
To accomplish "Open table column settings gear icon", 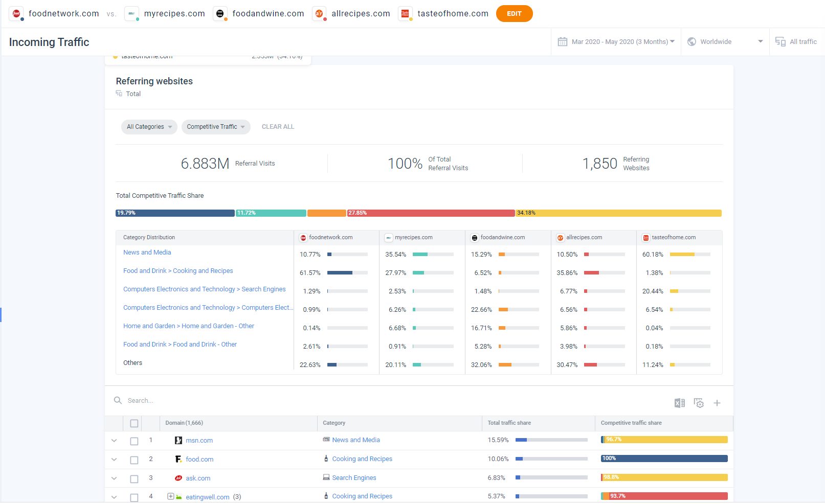I will [x=699, y=403].
